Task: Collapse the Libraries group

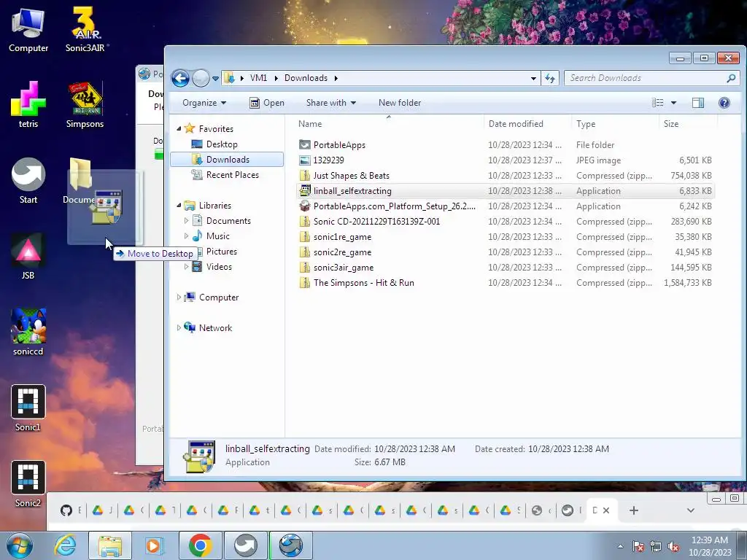Action: pyautogui.click(x=179, y=205)
